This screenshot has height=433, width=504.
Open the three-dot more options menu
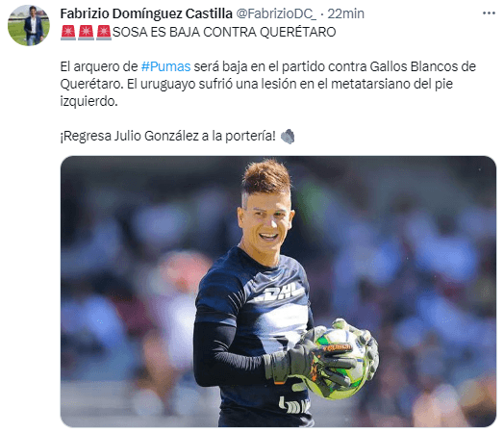[489, 13]
